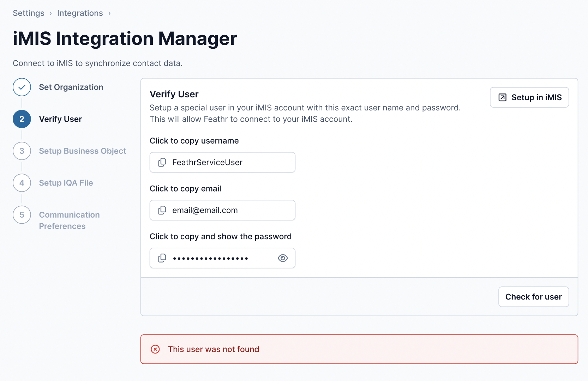Go to the Setup IQA File step
The height and width of the screenshot is (381, 588).
pyautogui.click(x=66, y=183)
